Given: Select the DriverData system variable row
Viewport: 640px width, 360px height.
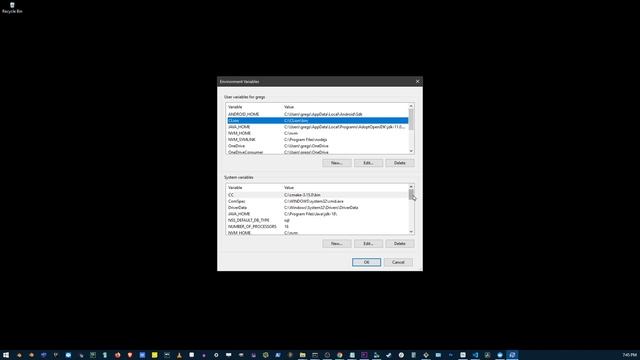Looking at the screenshot, I should pos(318,208).
